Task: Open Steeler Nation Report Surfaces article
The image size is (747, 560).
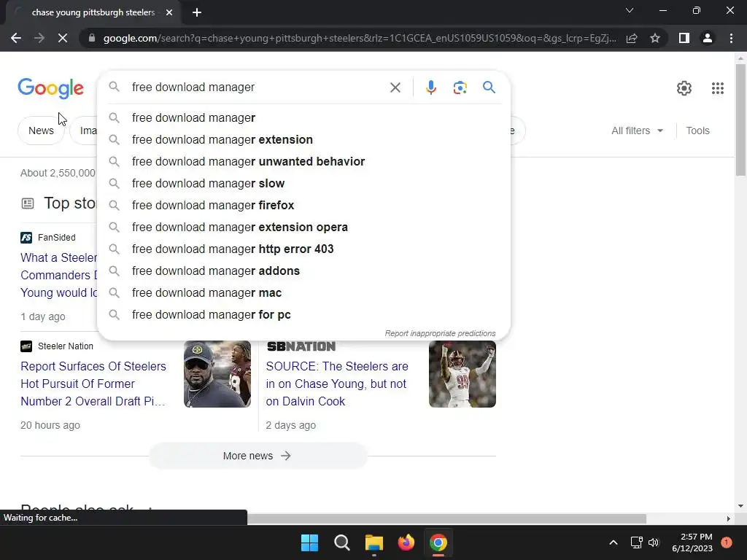Action: point(93,384)
